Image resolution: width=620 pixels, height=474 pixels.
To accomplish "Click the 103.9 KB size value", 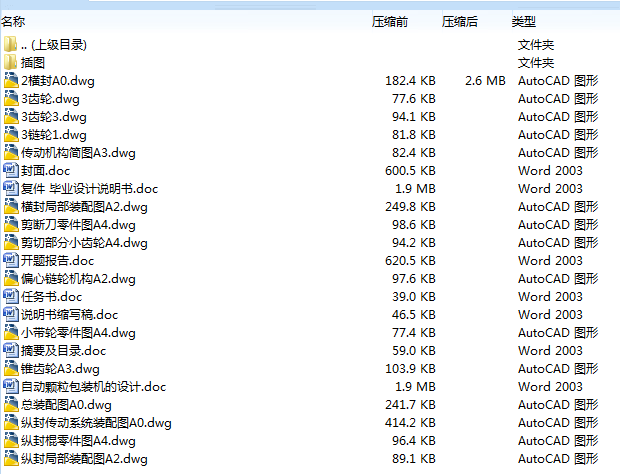I will 410,368.
